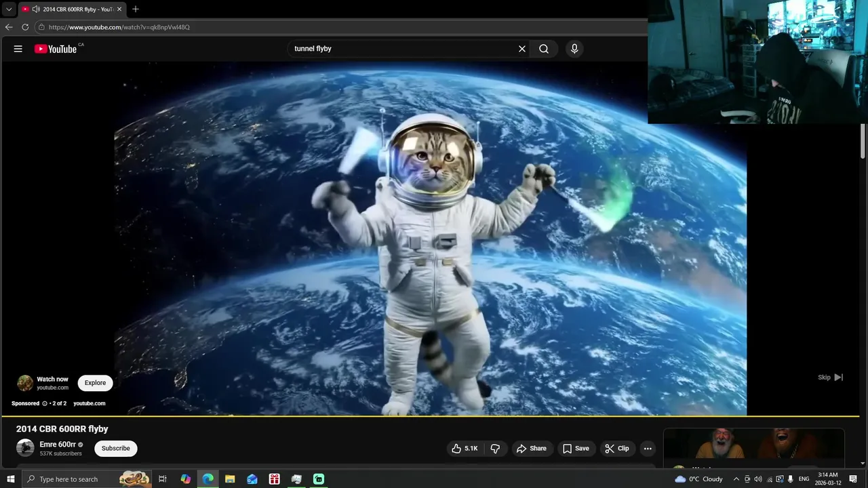The image size is (868, 488).
Task: Clear the search text with the X
Action: click(522, 49)
